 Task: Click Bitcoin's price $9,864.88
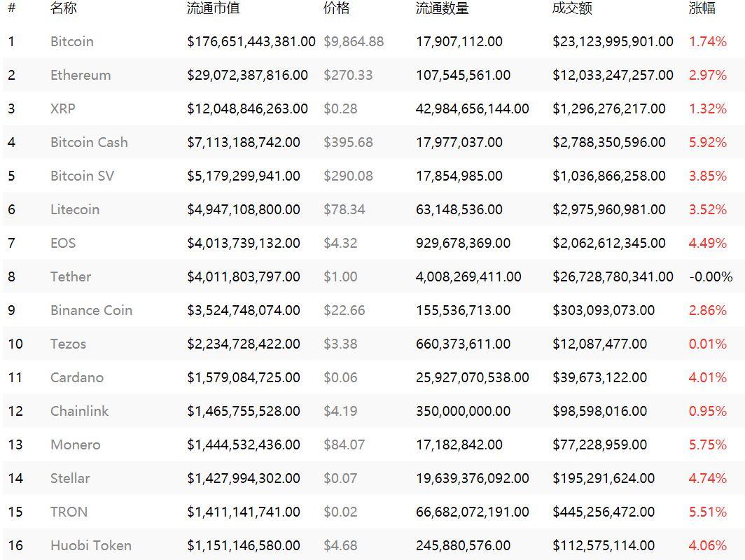coord(354,41)
